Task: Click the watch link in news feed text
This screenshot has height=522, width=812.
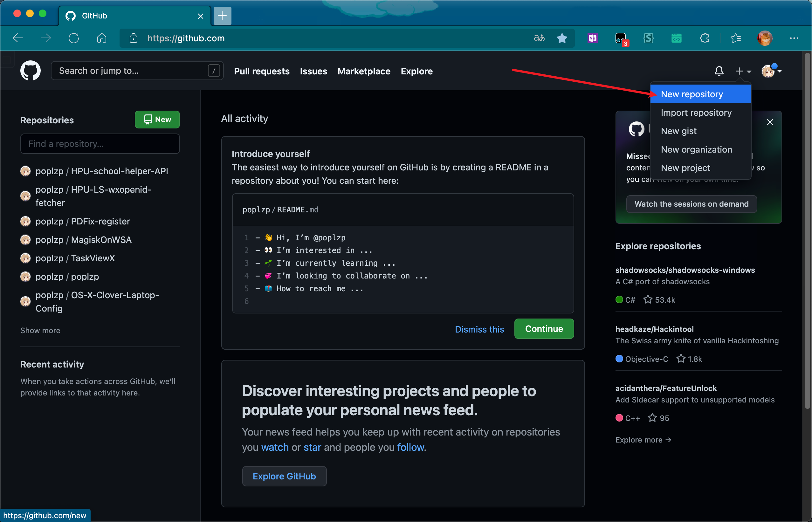Action: pyautogui.click(x=275, y=447)
